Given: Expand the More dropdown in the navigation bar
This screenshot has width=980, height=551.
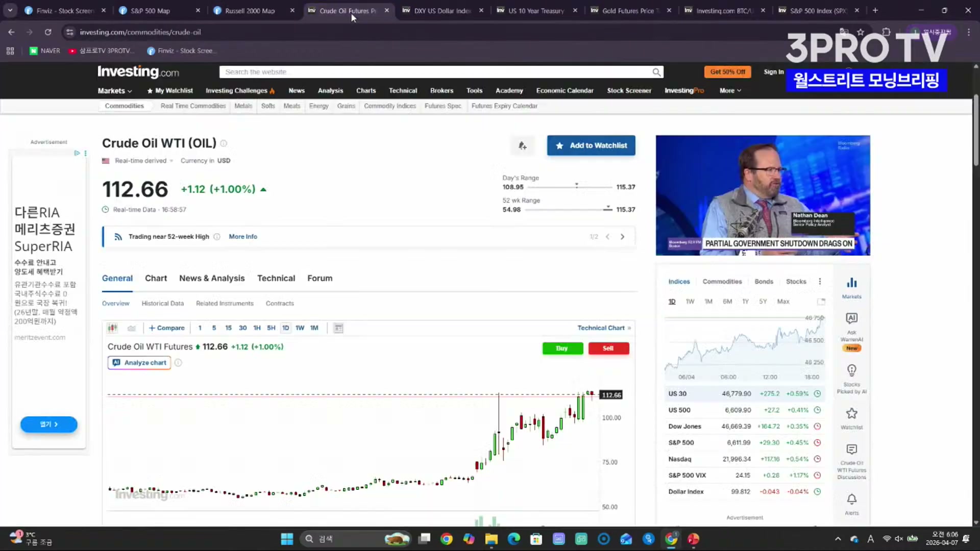Looking at the screenshot, I should 730,91.
